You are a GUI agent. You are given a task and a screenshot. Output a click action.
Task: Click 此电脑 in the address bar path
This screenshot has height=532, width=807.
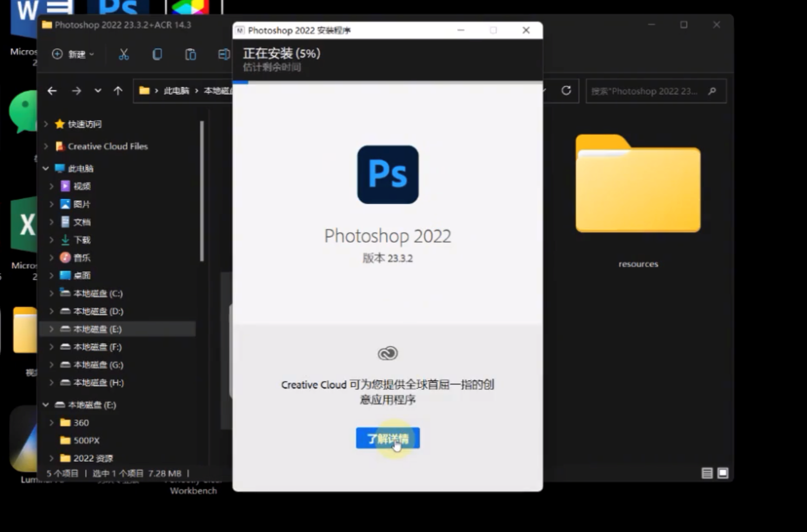176,91
